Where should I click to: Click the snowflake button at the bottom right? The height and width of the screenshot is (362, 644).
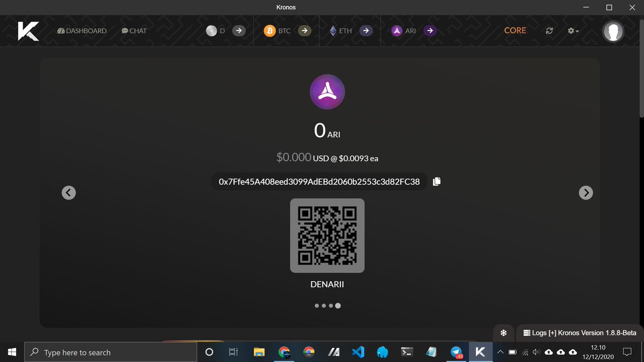(x=503, y=333)
